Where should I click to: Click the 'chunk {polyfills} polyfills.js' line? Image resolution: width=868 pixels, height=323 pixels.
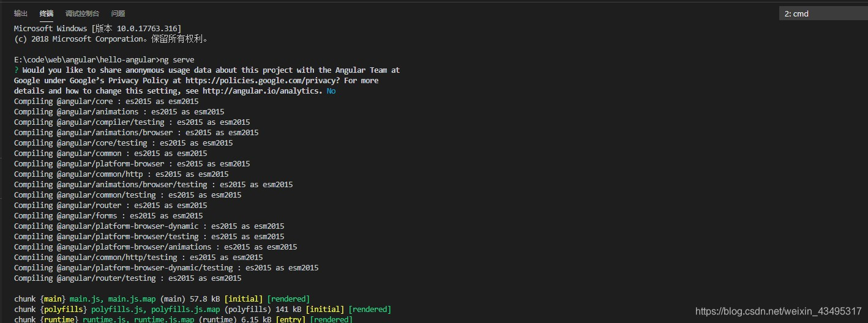tap(203, 310)
